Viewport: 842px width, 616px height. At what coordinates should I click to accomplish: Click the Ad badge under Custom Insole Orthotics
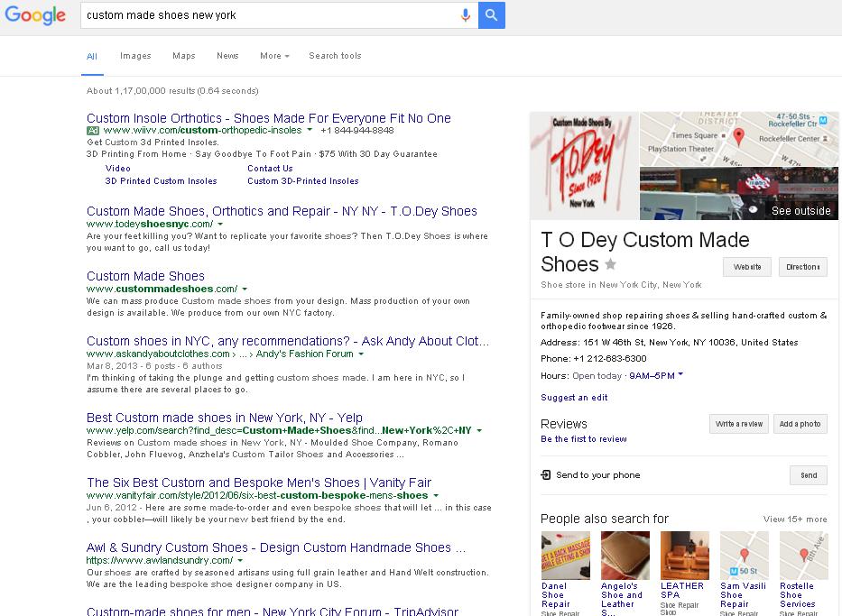pos(93,131)
